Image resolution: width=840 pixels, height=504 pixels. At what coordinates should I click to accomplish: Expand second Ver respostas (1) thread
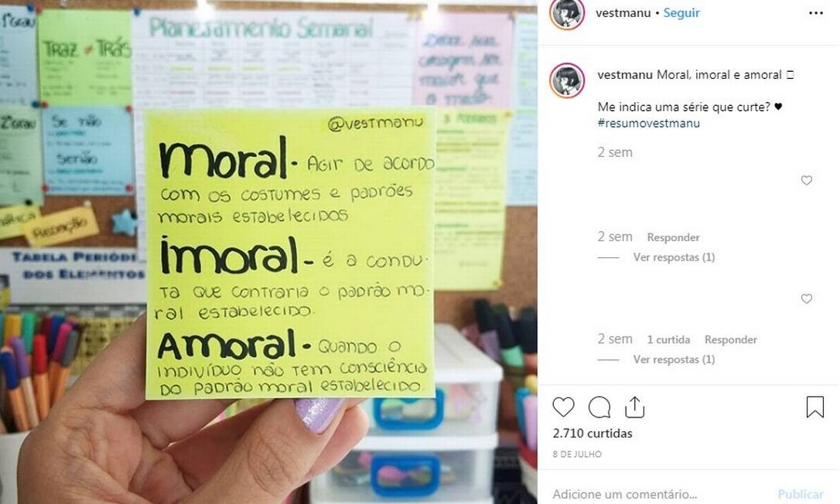point(674,359)
